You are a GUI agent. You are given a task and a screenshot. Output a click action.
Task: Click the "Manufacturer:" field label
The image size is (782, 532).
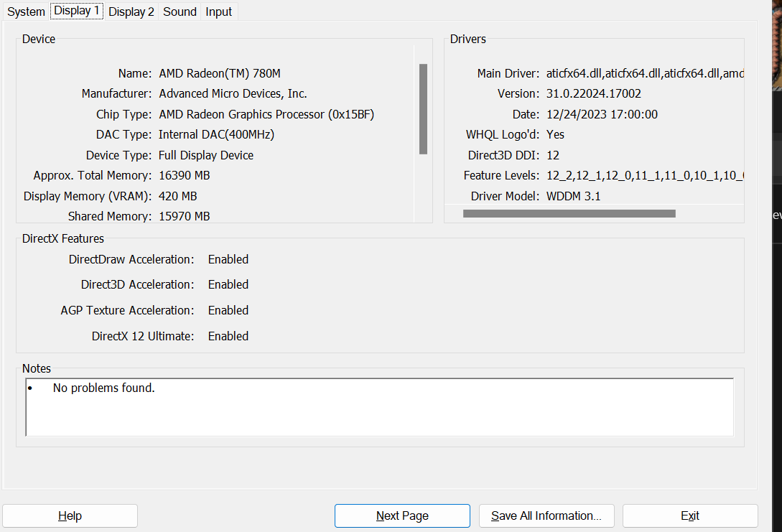(x=116, y=94)
